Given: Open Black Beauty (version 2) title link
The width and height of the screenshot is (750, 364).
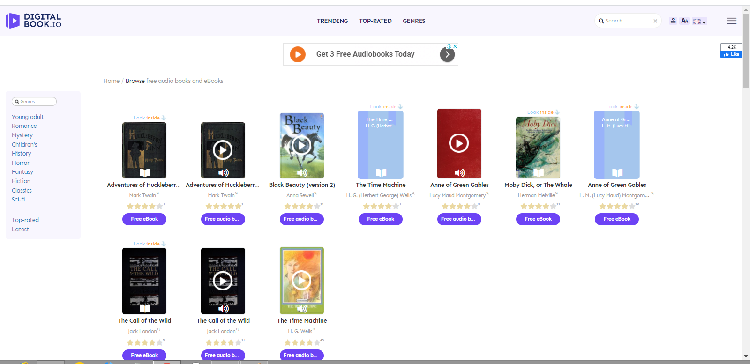Looking at the screenshot, I should click(302, 185).
